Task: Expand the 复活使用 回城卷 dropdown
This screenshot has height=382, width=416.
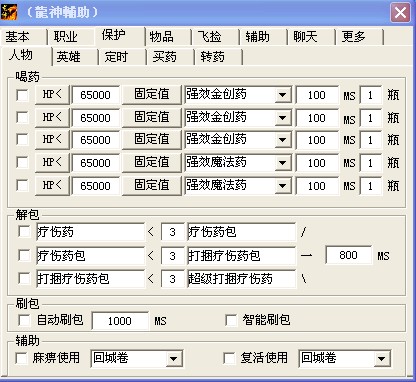Action: click(x=382, y=359)
